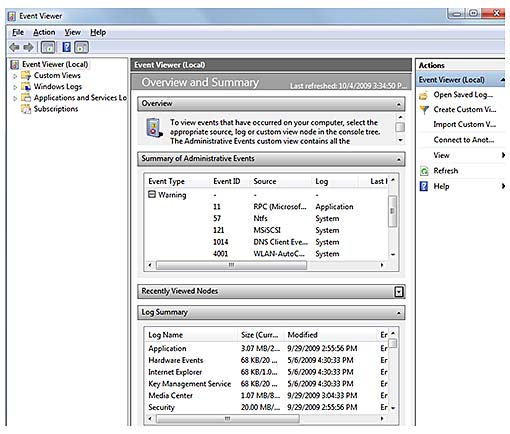Select the Application log row in Log Summary
The image size is (510, 434).
coord(267,348)
